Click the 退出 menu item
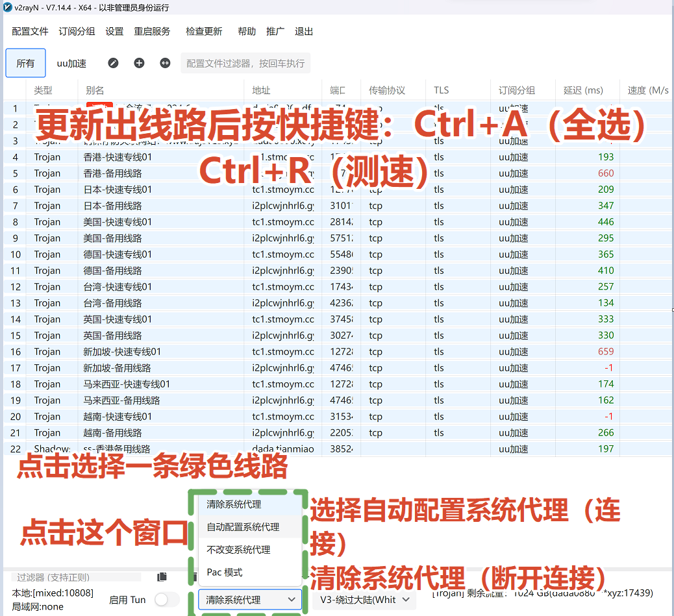This screenshot has width=674, height=616. pyautogui.click(x=304, y=31)
